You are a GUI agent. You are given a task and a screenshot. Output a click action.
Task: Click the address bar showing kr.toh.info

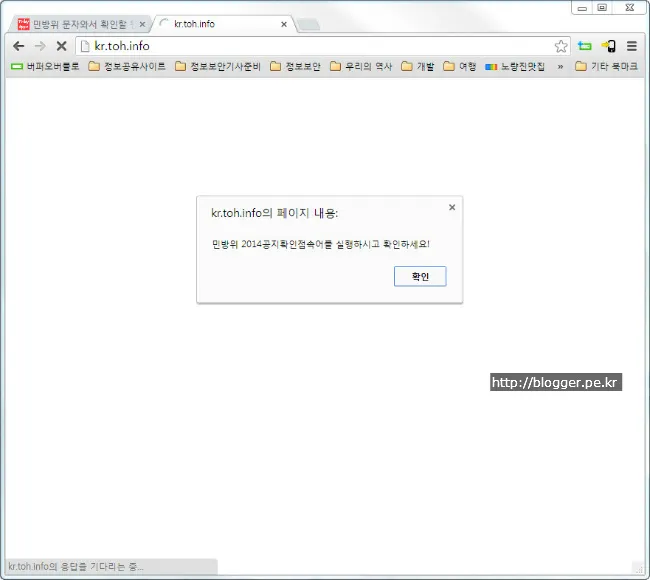323,46
